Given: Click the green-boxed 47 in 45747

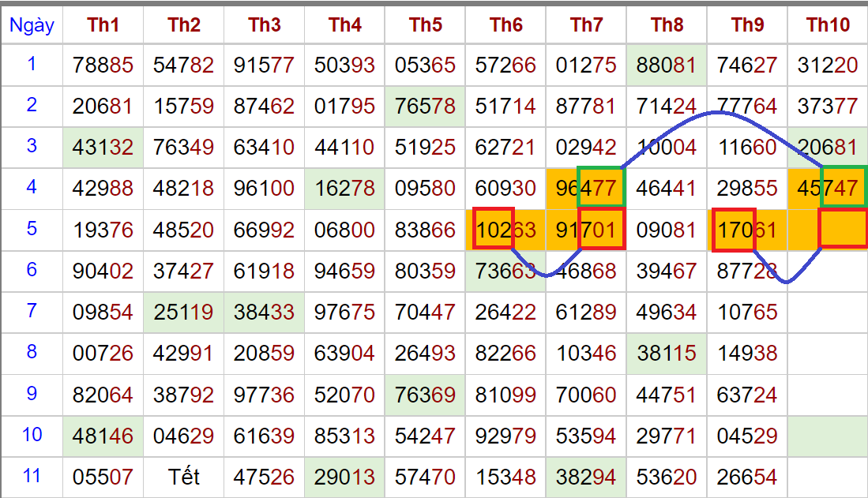Looking at the screenshot, I should click(844, 188).
